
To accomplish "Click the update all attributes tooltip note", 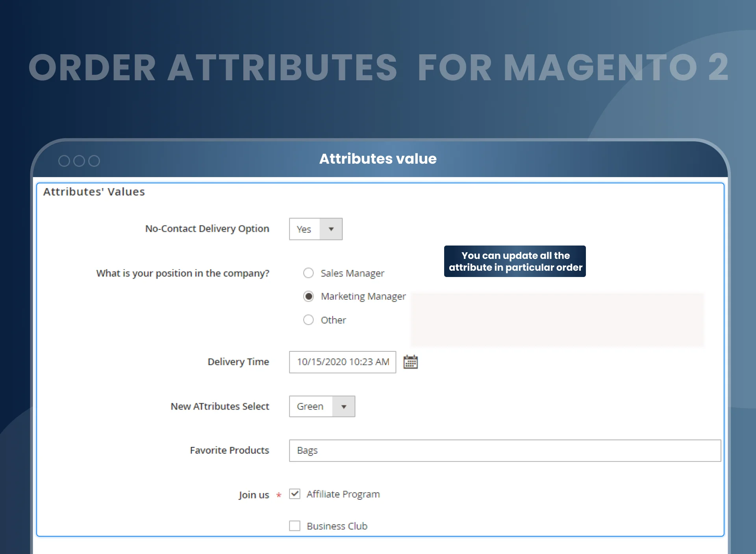I will coord(515,261).
